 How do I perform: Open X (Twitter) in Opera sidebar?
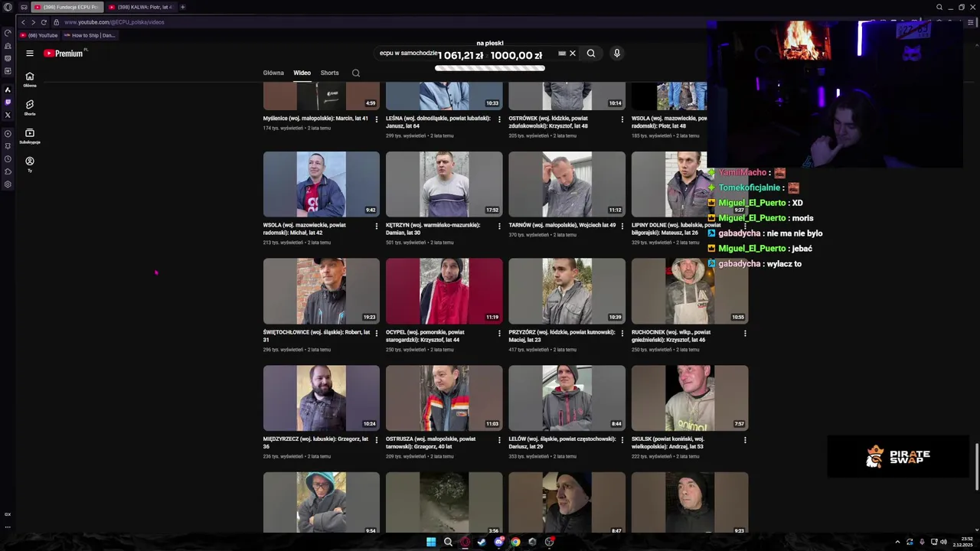pos(8,115)
